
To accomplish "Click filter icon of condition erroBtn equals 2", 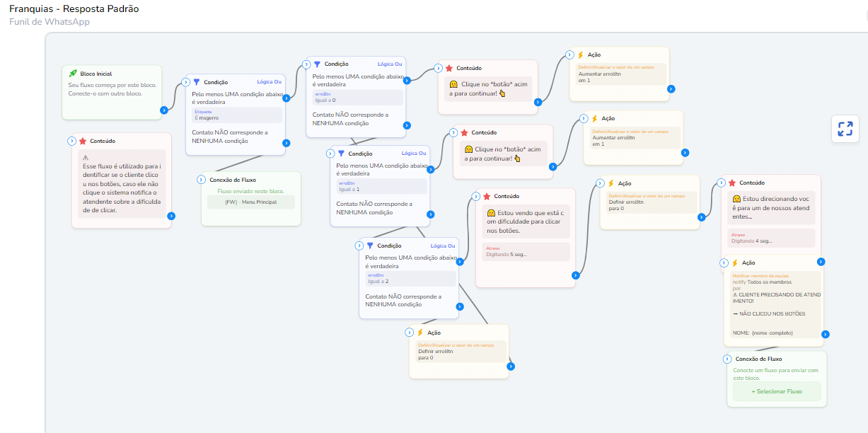I will (369, 246).
